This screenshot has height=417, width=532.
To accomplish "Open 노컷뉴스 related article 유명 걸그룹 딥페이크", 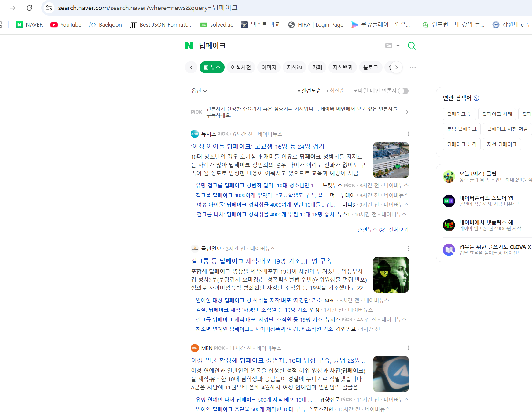I will [x=257, y=186].
